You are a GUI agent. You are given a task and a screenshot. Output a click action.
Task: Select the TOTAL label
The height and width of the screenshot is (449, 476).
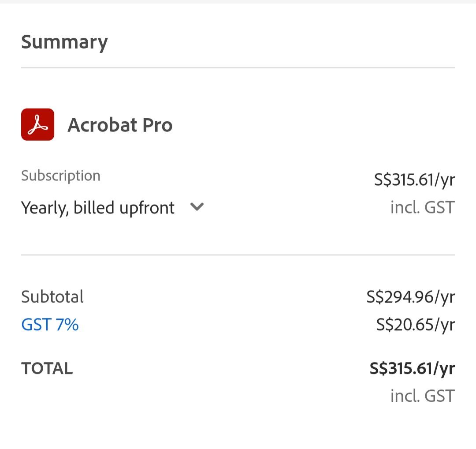(47, 368)
